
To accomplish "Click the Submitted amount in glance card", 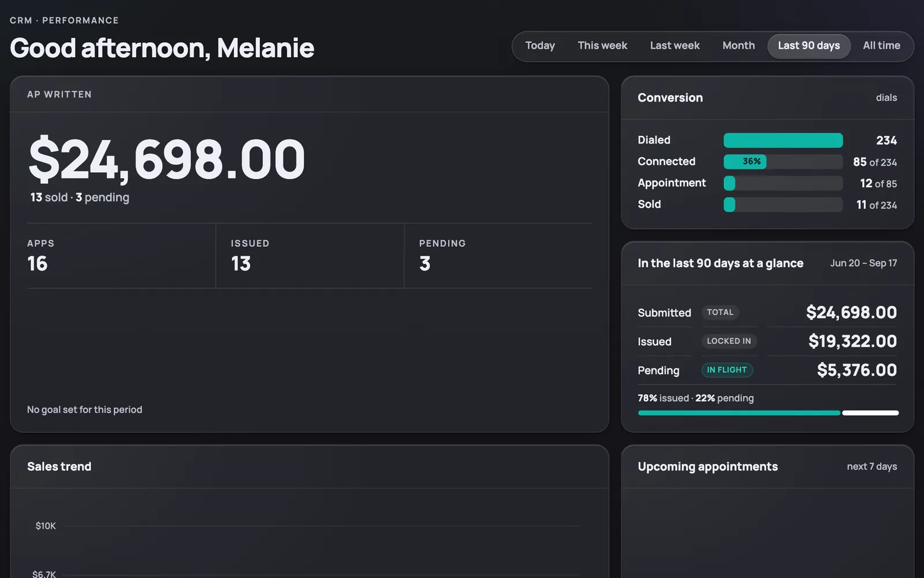I will (x=851, y=312).
